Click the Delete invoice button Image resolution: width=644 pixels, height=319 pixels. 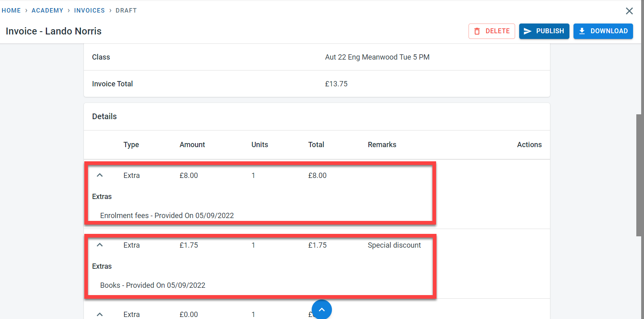(492, 31)
